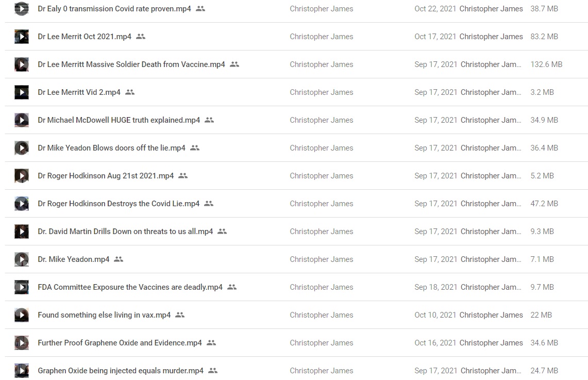
Task: Click shared people icon beside Dr. Mike Yeadon.mp4
Action: 119,259
